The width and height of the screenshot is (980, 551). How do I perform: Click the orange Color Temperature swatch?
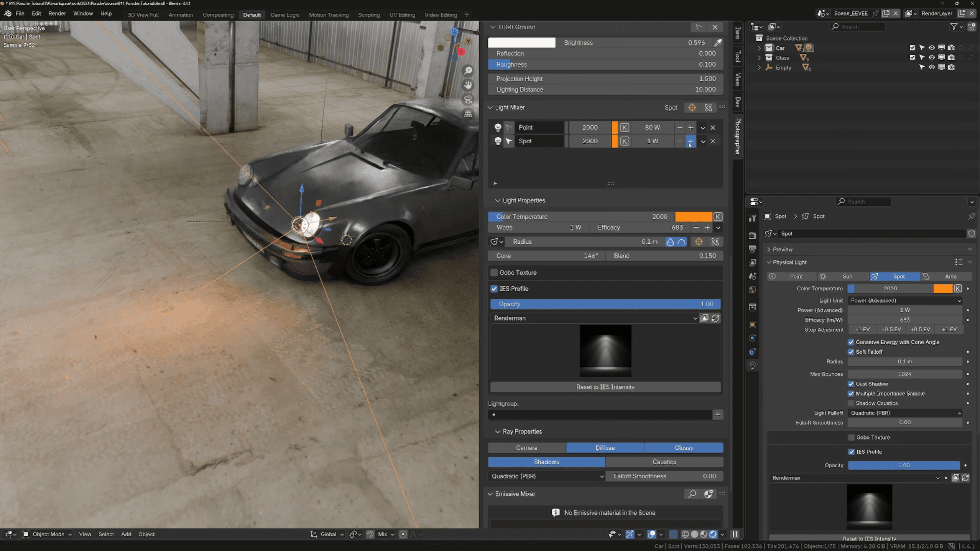click(x=693, y=216)
